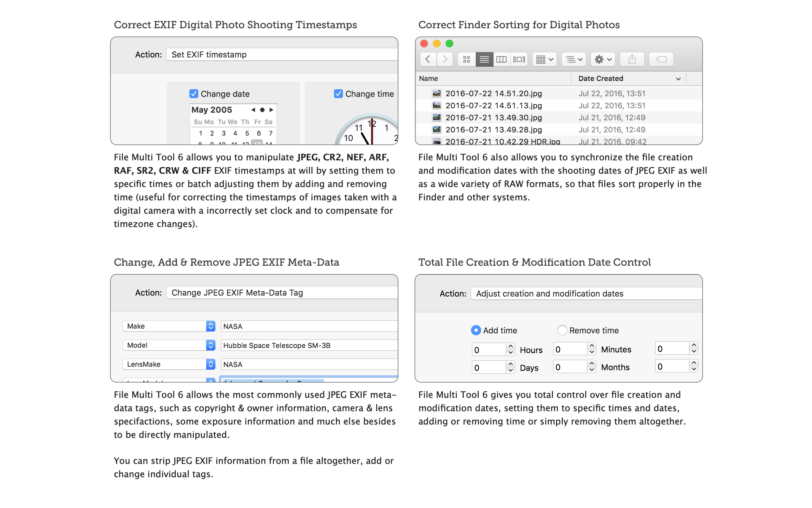The height and width of the screenshot is (508, 812).
Task: Select May 6 in the calendar
Action: tap(259, 133)
